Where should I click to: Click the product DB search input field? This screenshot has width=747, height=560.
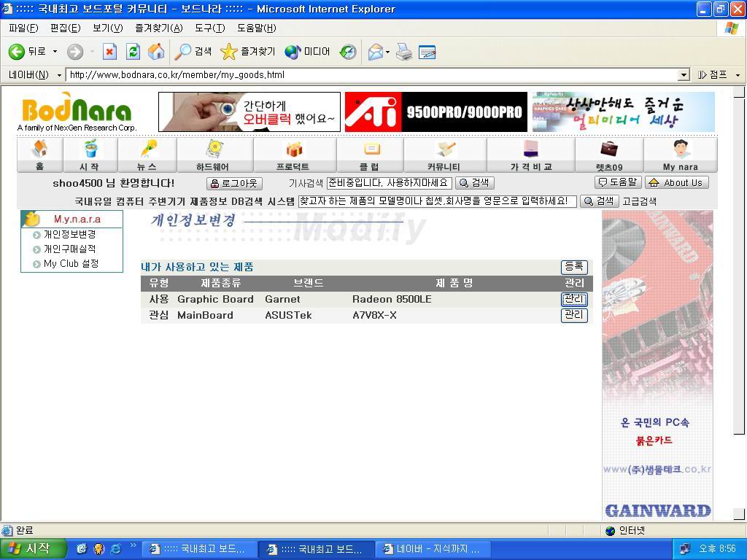coord(438,201)
